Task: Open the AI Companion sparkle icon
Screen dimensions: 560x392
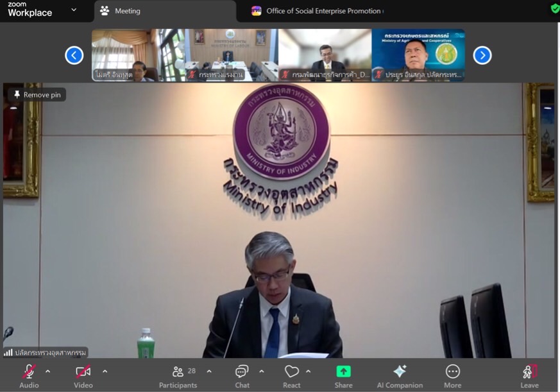Action: (400, 371)
